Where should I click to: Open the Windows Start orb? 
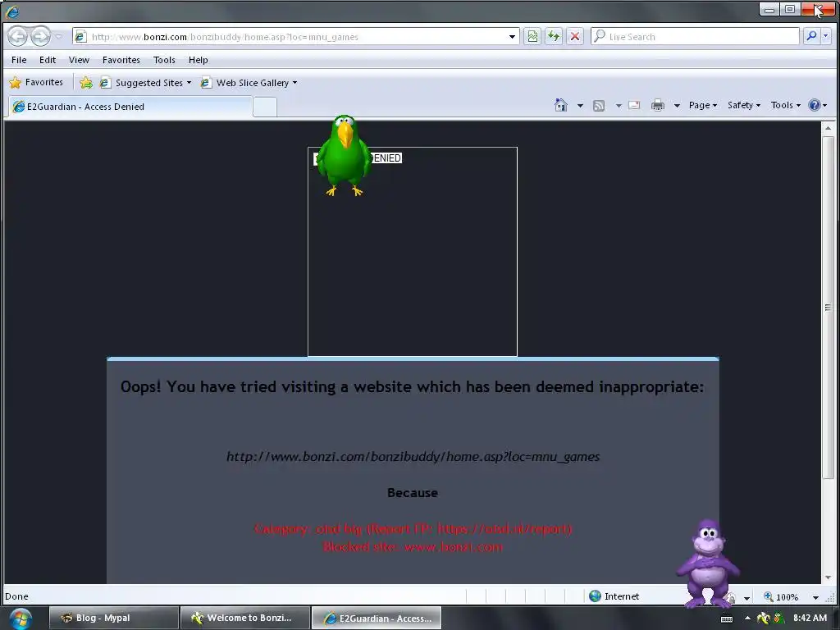[21, 619]
